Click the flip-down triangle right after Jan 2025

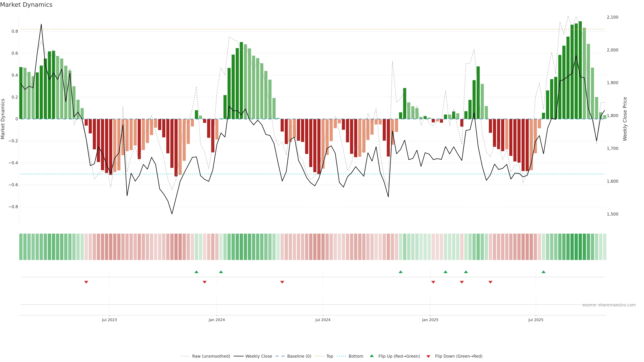[433, 282]
